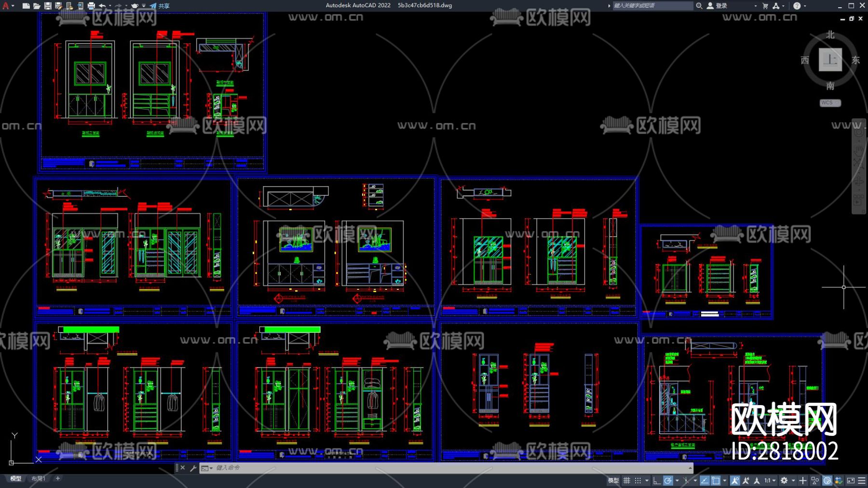Toggle annotation objects visibility
This screenshot has height=488, width=868.
[735, 480]
